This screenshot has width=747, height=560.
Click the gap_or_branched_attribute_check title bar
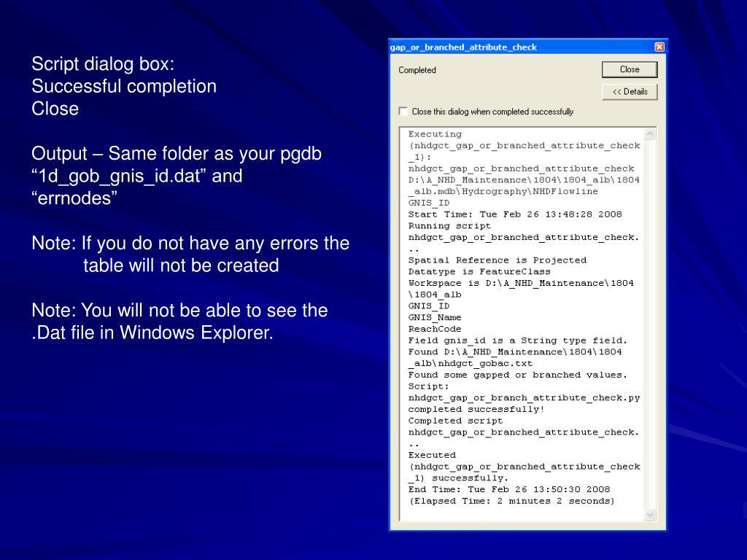point(527,47)
